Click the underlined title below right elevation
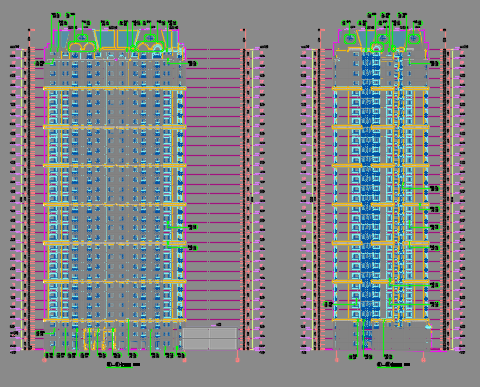The width and height of the screenshot is (480, 387). [x=393, y=365]
